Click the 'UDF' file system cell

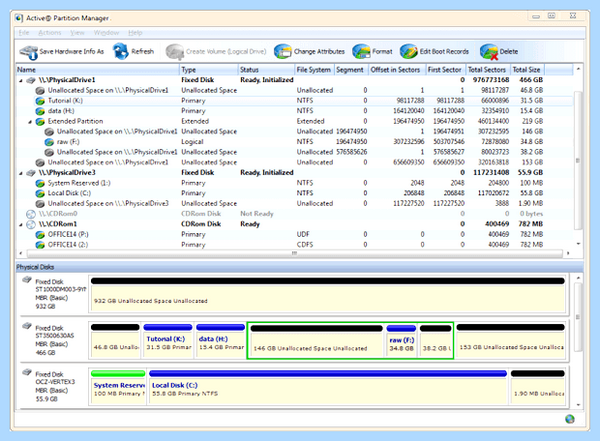coord(303,234)
